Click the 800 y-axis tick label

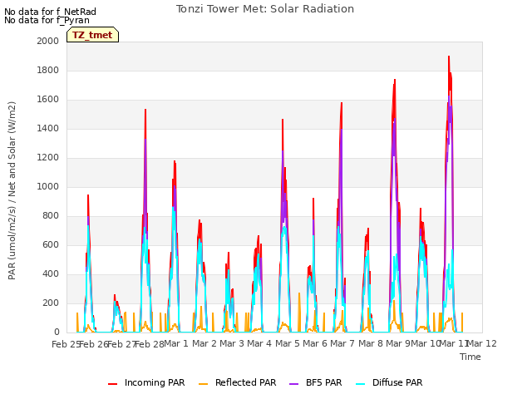[51, 216]
